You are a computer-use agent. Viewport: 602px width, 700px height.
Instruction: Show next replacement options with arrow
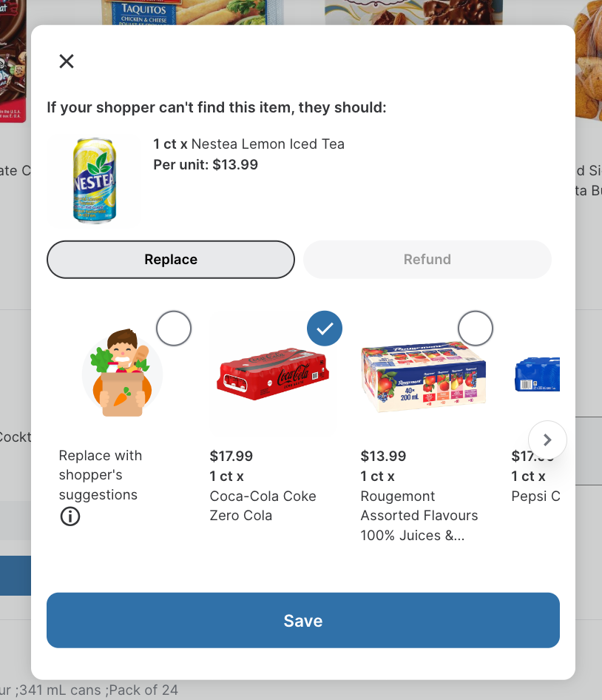click(547, 440)
